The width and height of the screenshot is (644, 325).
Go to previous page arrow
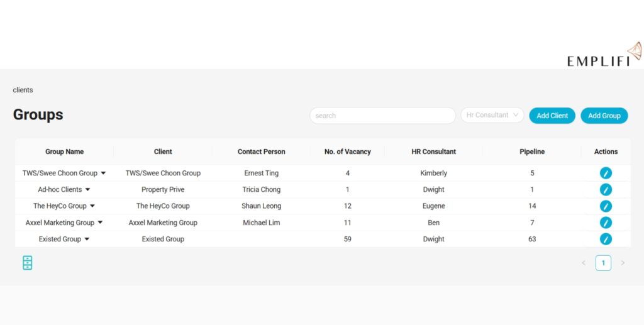[x=583, y=263]
